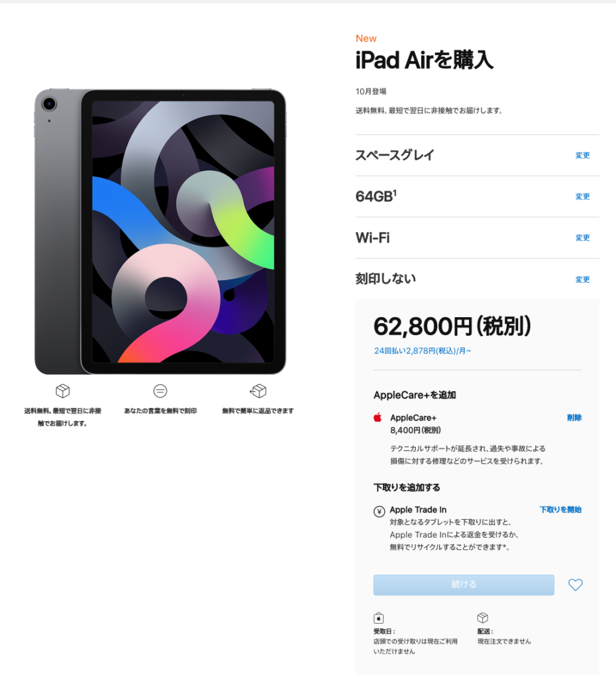Image resolution: width=616 pixels, height=678 pixels.
Task: Click the free returns box icon
Action: [258, 391]
